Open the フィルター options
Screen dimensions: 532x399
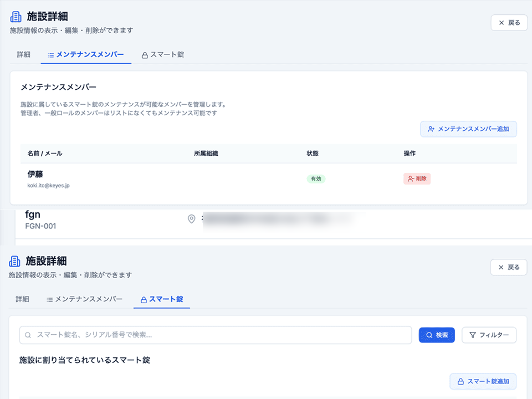tap(489, 335)
